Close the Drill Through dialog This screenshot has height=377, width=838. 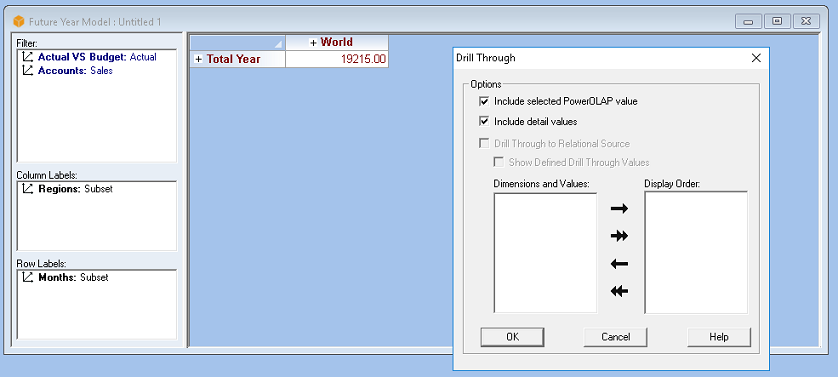756,58
